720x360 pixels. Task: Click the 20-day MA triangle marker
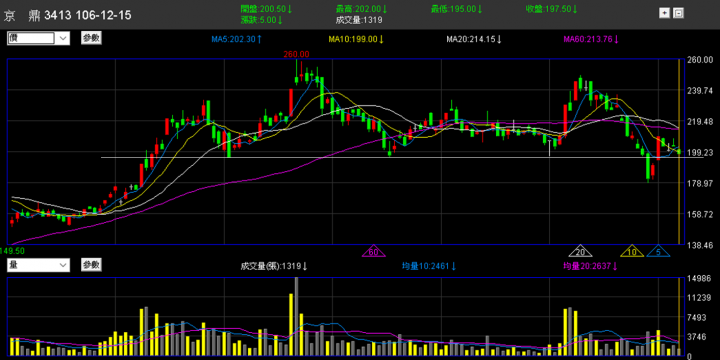pos(580,251)
